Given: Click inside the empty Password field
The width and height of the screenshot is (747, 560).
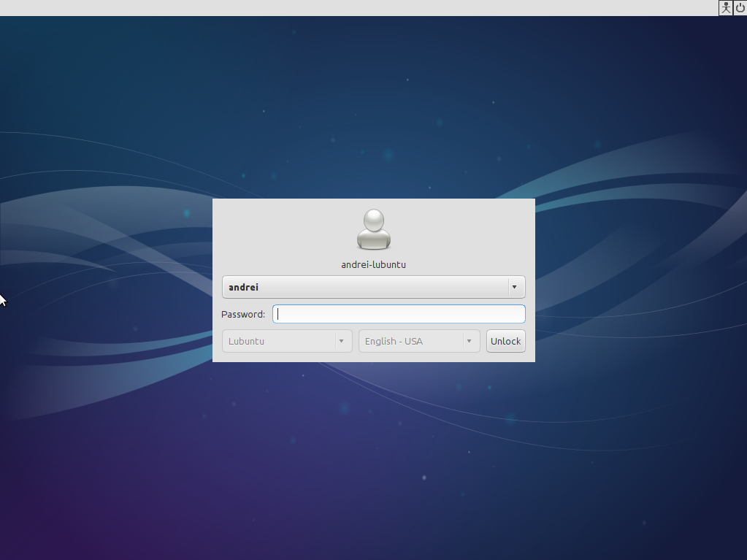Looking at the screenshot, I should (399, 314).
